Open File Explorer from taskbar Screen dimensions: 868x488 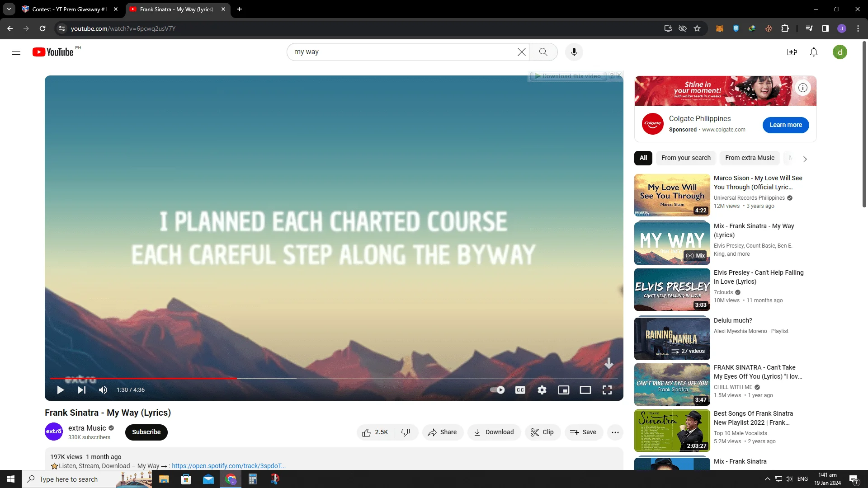point(164,479)
